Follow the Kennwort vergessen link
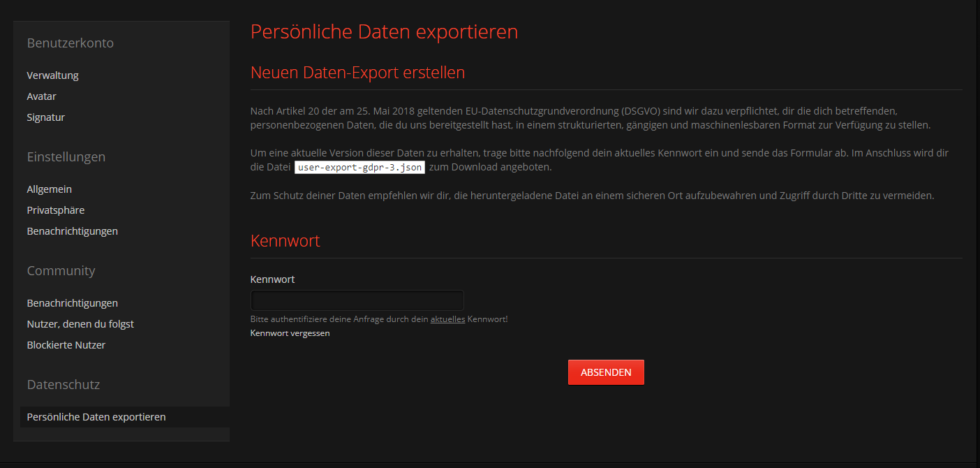 290,333
